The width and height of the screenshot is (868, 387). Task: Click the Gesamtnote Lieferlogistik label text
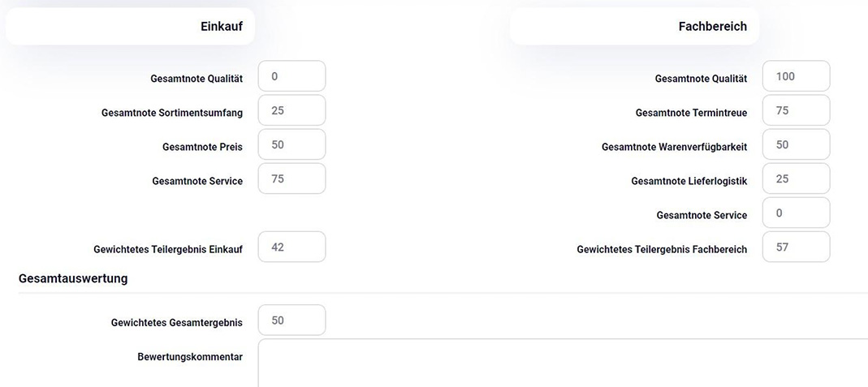[689, 181]
